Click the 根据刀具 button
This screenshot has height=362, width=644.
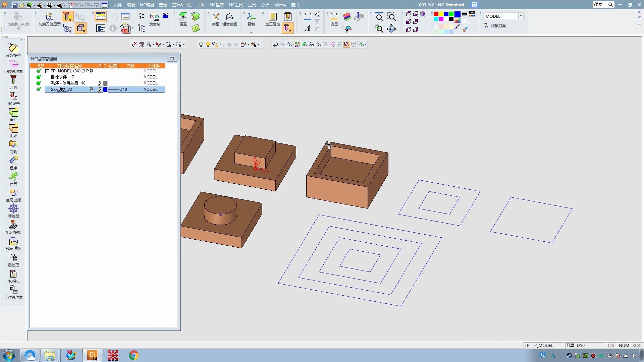[495, 25]
